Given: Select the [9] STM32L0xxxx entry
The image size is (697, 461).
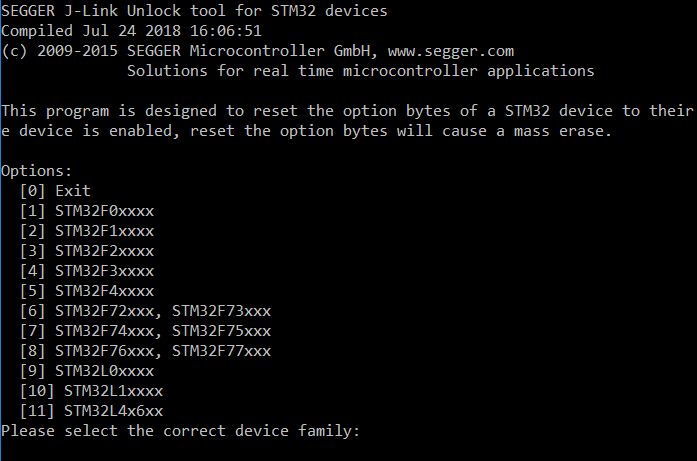Looking at the screenshot, I should click(x=87, y=370).
